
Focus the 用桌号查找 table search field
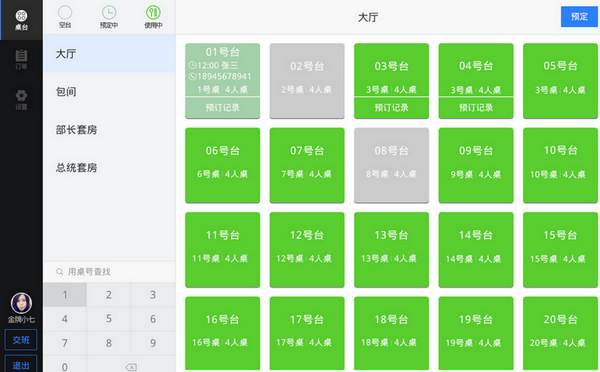click(109, 272)
